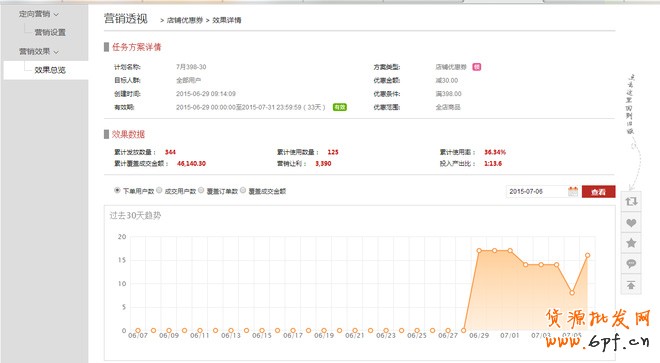The height and width of the screenshot is (363, 660).
Task: Click 效果详情 in the breadcrumb
Action: coord(227,20)
